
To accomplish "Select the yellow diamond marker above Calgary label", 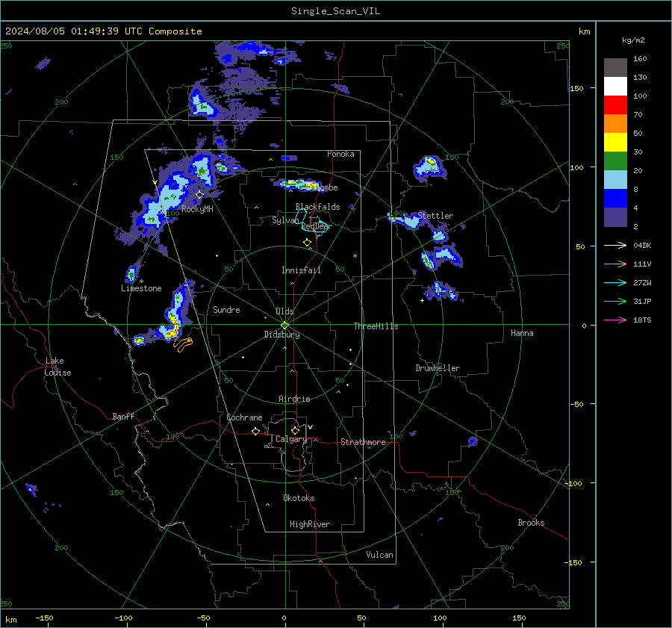I will [295, 430].
